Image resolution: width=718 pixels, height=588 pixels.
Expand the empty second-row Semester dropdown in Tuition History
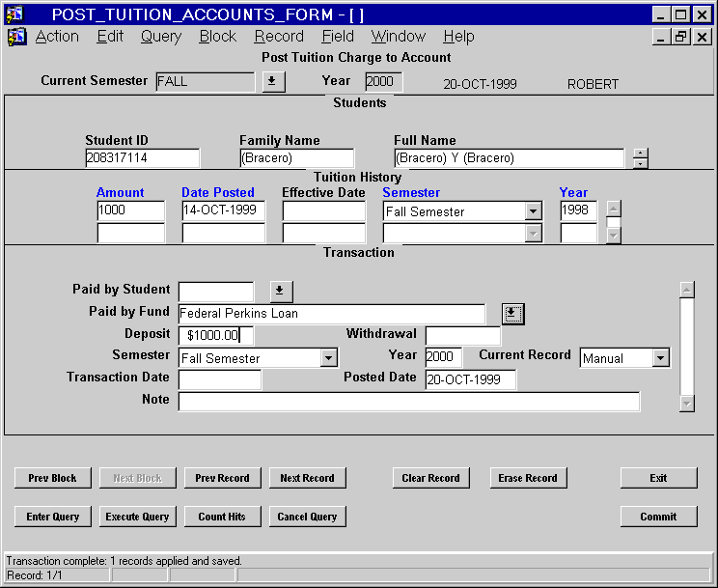pos(533,234)
